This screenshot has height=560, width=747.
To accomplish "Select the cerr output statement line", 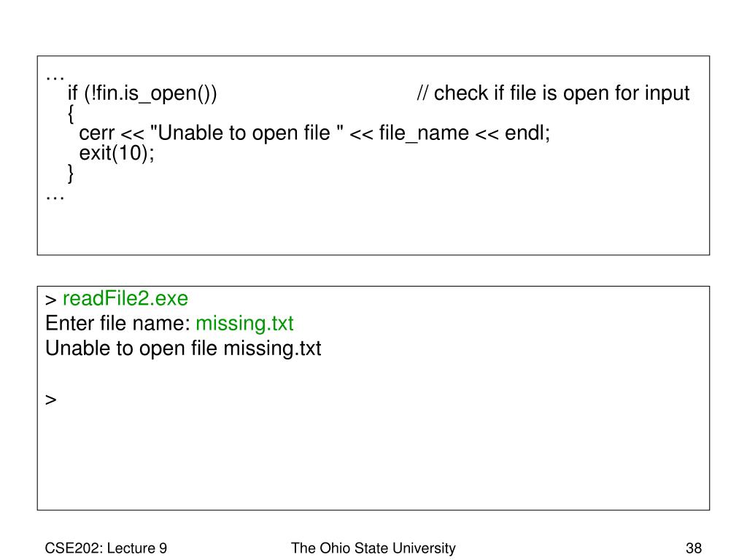I will pyautogui.click(x=314, y=133).
